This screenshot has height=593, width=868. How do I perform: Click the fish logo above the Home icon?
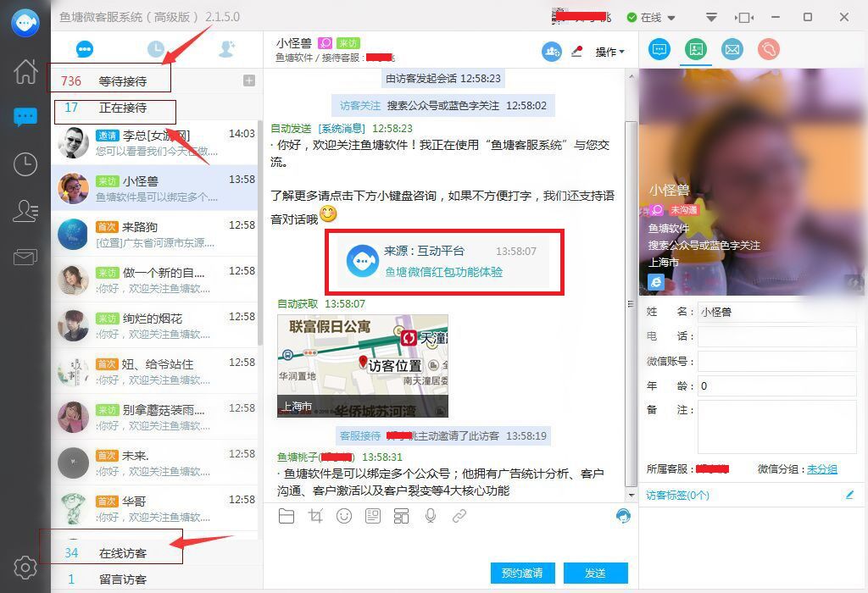[25, 23]
